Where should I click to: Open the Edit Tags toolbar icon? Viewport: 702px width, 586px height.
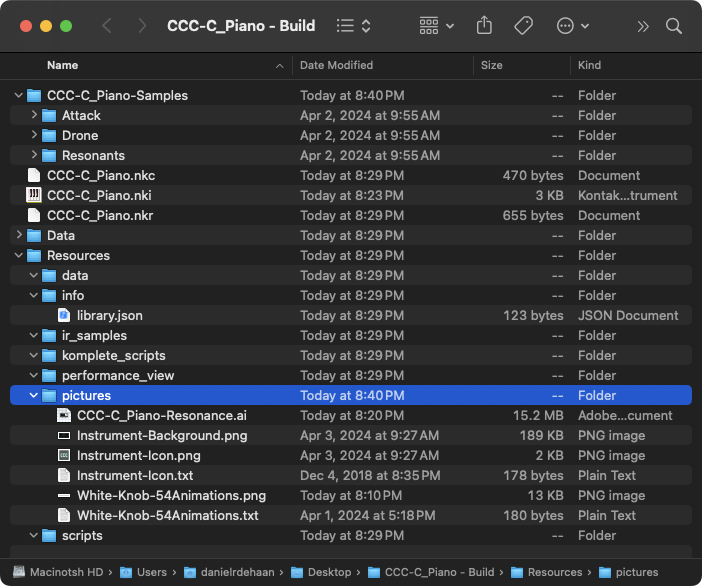click(523, 26)
